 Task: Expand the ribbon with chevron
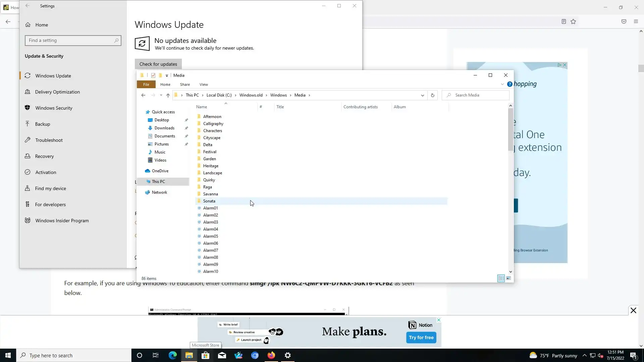tap(502, 84)
